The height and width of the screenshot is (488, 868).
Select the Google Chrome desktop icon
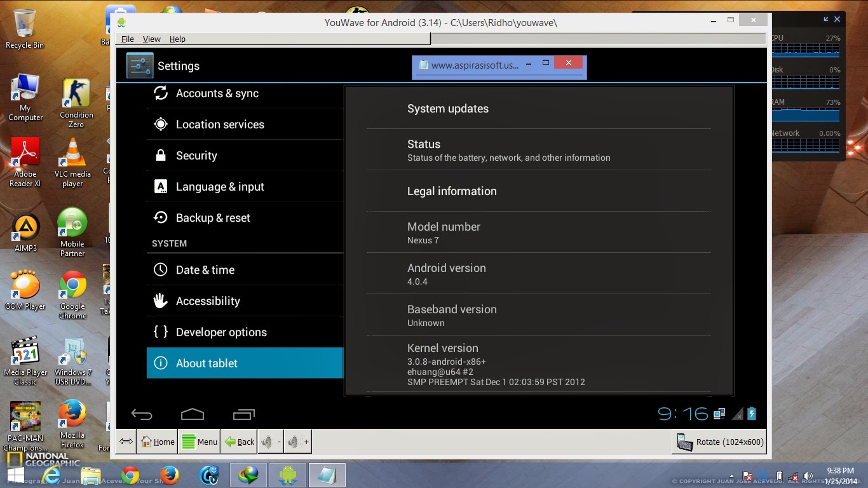tap(72, 295)
